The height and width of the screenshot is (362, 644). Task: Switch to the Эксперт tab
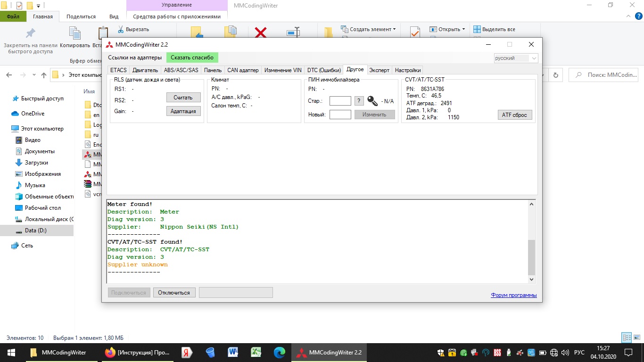380,70
